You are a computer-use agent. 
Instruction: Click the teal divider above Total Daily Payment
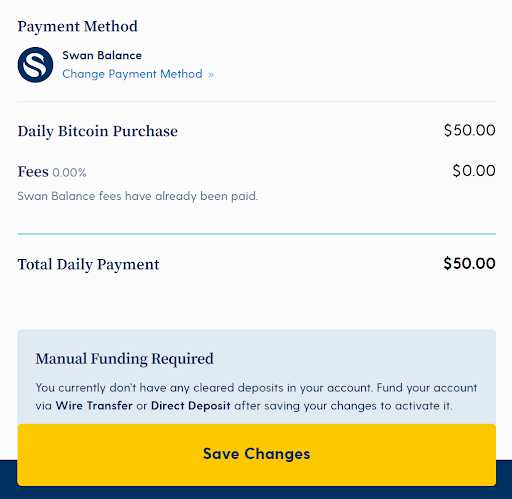click(256, 234)
